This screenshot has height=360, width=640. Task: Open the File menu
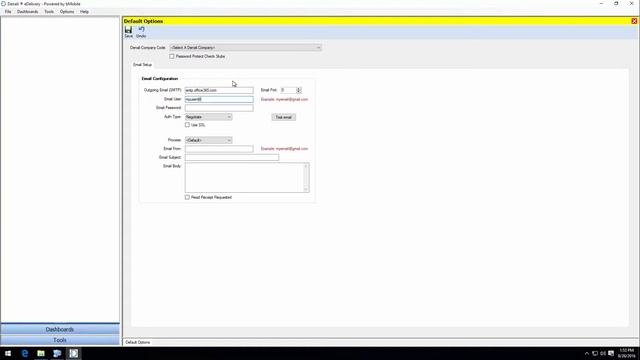8,12
